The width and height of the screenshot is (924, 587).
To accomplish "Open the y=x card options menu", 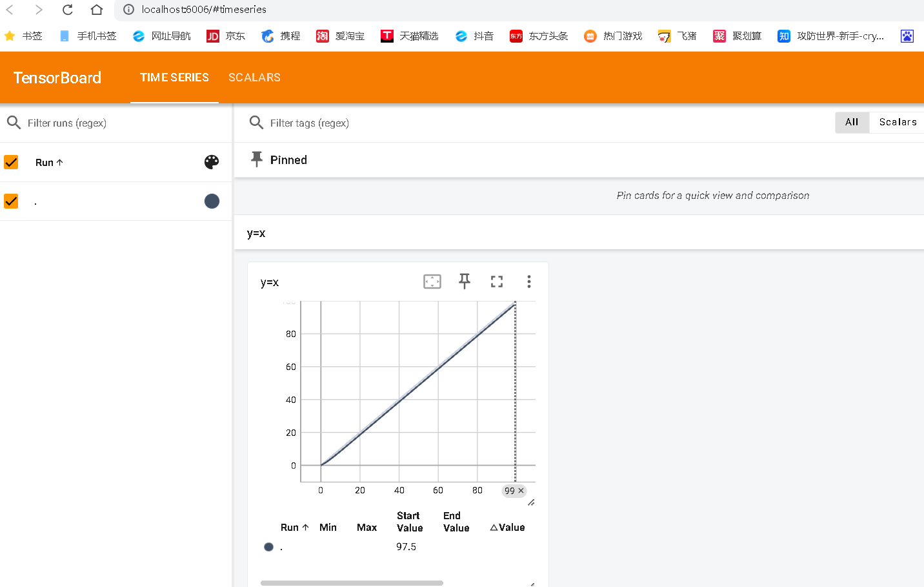I will pos(528,281).
